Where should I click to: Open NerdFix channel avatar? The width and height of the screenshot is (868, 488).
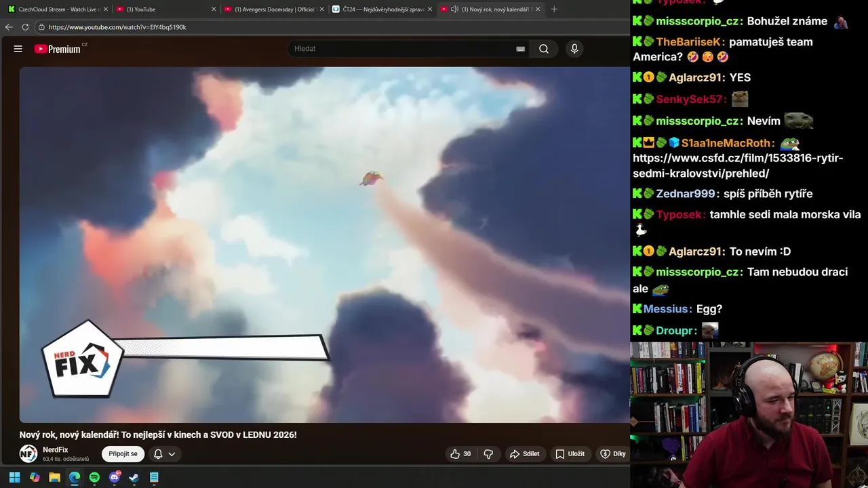28,453
